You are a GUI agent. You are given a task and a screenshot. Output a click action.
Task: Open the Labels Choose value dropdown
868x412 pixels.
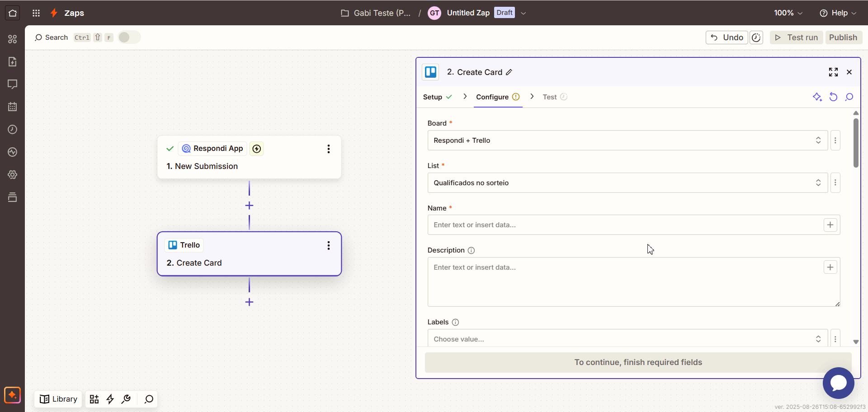tap(627, 338)
